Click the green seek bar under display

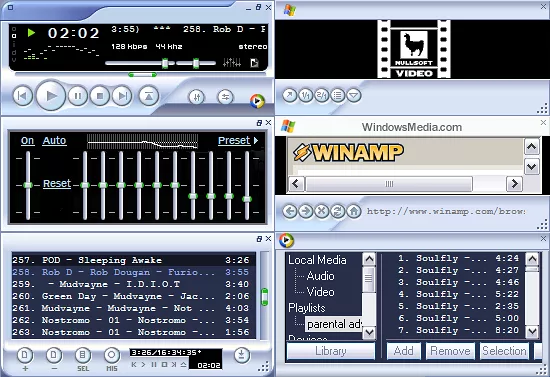click(142, 75)
